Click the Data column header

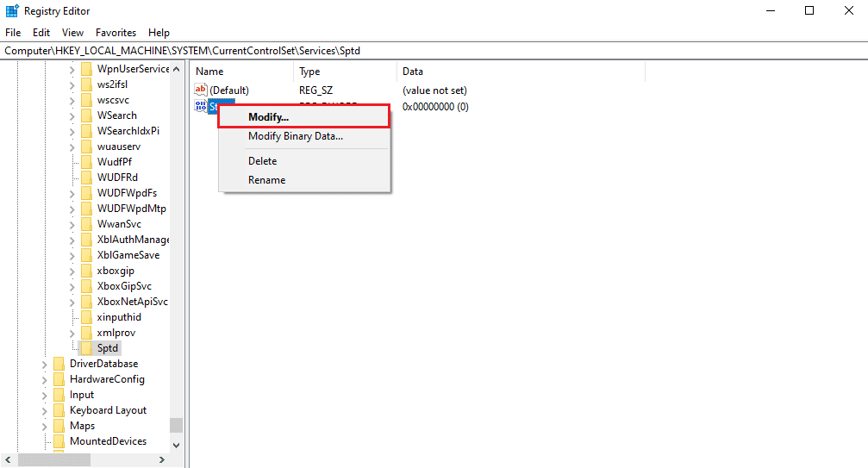tap(413, 72)
